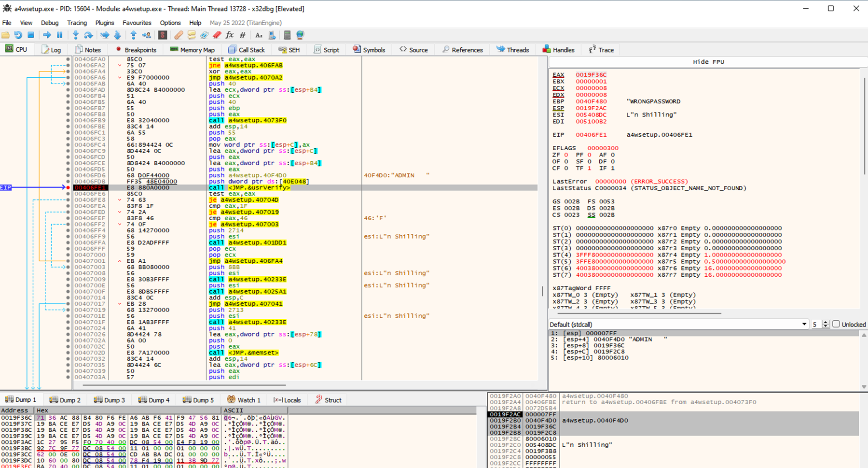Image resolution: width=868 pixels, height=468 pixels.
Task: Increase the argument count stepper value
Action: coord(826,322)
